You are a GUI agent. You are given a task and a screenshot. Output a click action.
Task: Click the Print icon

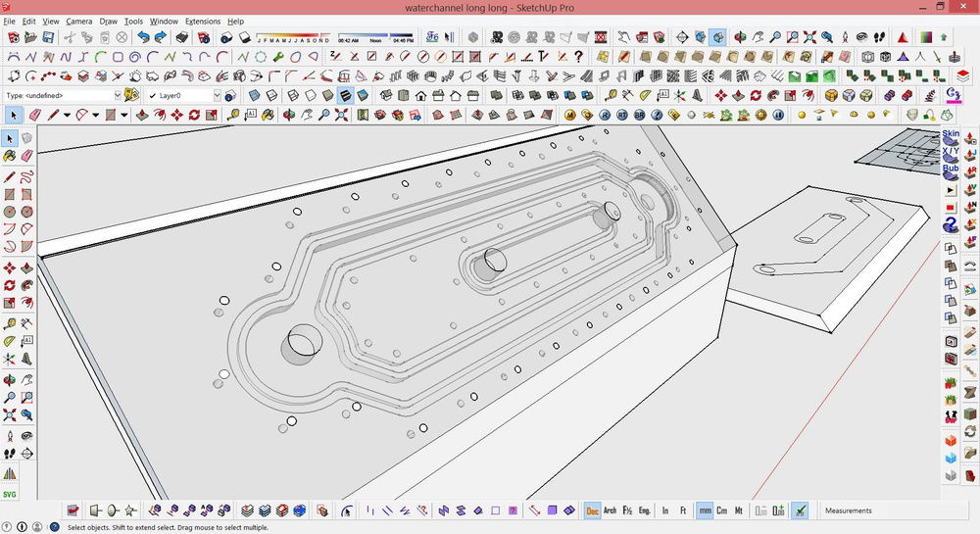181,37
